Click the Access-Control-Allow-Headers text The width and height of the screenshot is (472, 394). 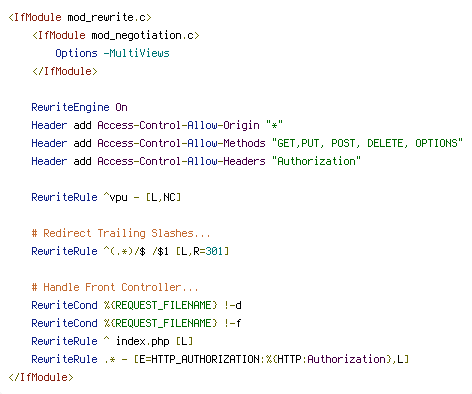pyautogui.click(x=181, y=161)
